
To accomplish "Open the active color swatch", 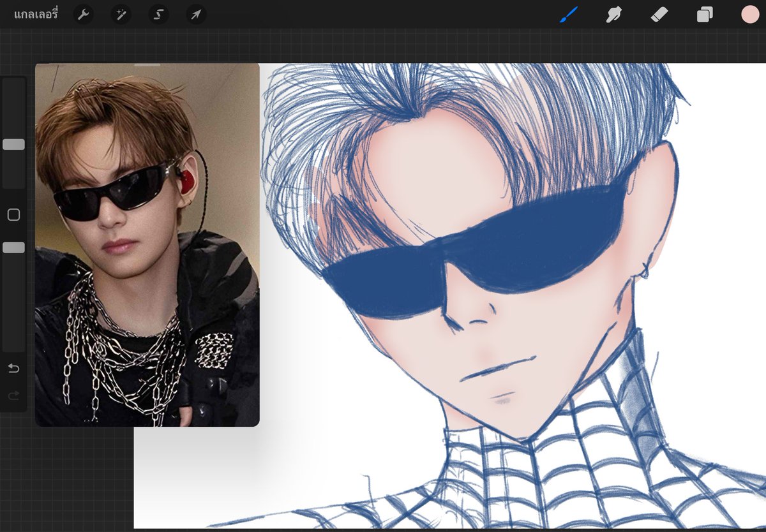I will (750, 15).
